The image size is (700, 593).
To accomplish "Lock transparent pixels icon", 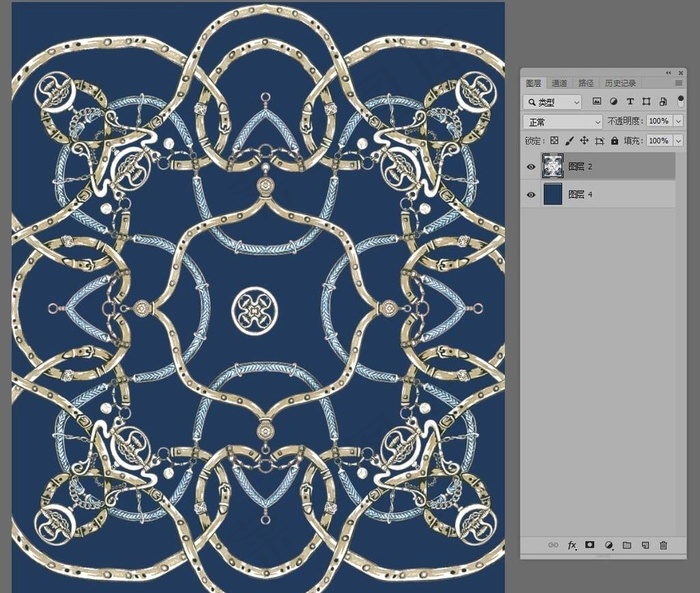I will (554, 141).
